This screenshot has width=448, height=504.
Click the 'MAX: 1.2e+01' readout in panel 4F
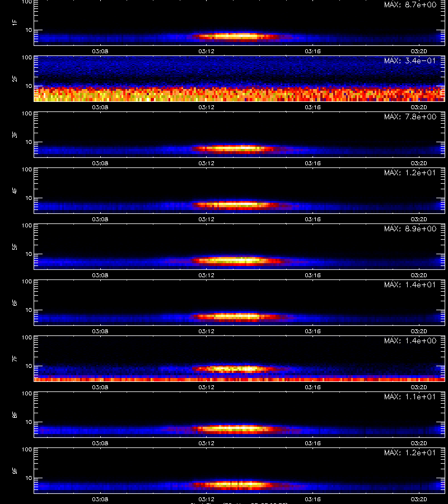(410, 172)
